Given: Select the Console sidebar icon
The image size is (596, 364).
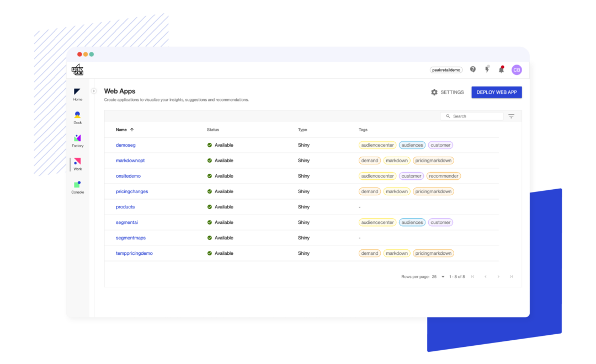Looking at the screenshot, I should (77, 186).
